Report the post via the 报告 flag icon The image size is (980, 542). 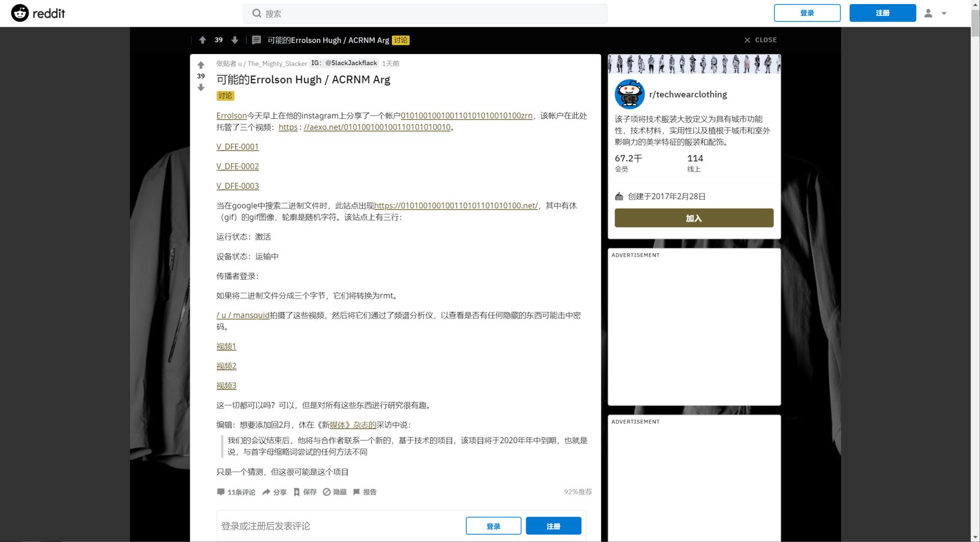pos(356,492)
